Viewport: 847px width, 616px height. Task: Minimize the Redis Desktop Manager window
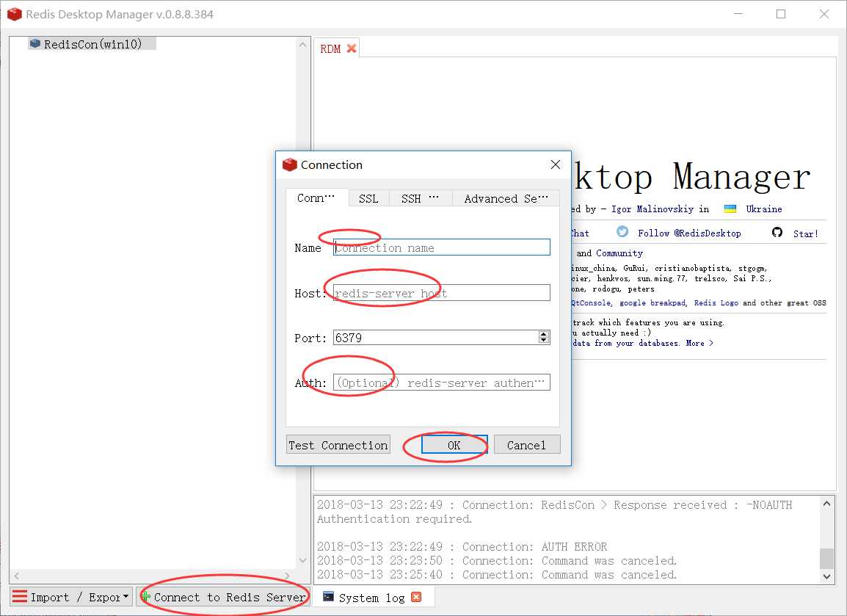click(739, 14)
